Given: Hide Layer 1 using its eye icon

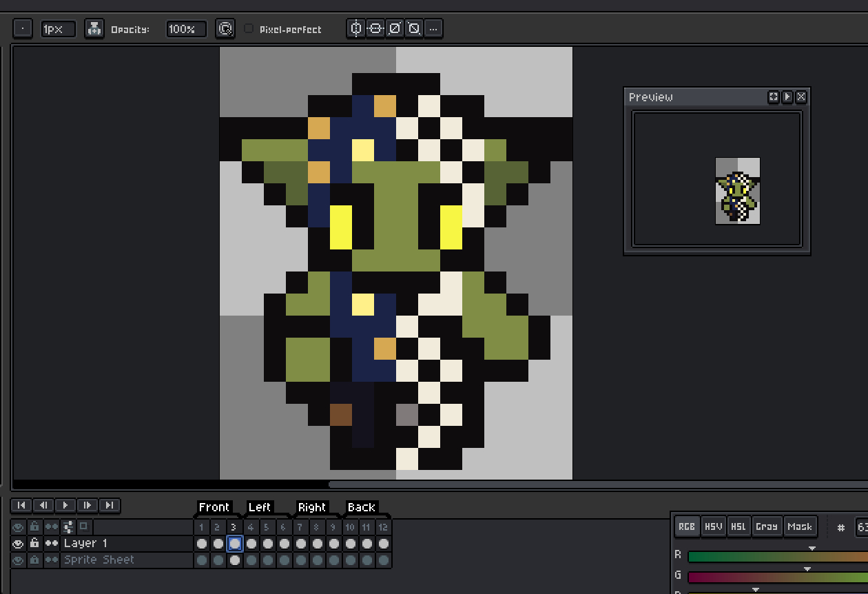Looking at the screenshot, I should pyautogui.click(x=19, y=544).
